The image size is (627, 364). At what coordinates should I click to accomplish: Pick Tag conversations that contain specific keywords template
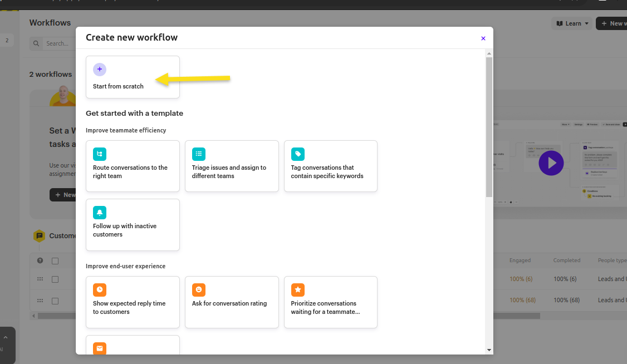331,166
